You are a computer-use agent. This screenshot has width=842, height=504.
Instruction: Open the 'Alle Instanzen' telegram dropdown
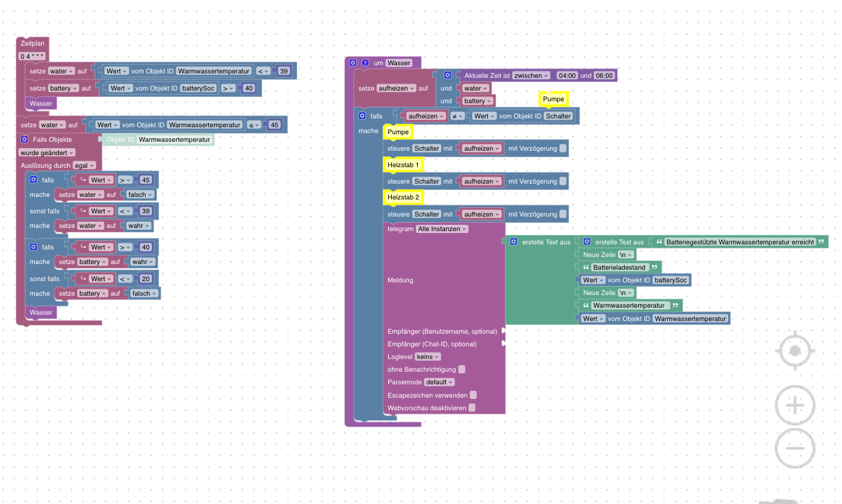[442, 229]
